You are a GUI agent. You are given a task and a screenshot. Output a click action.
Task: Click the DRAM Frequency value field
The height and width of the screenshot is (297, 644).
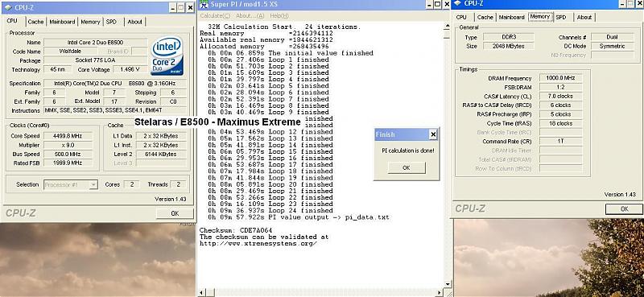coord(560,78)
